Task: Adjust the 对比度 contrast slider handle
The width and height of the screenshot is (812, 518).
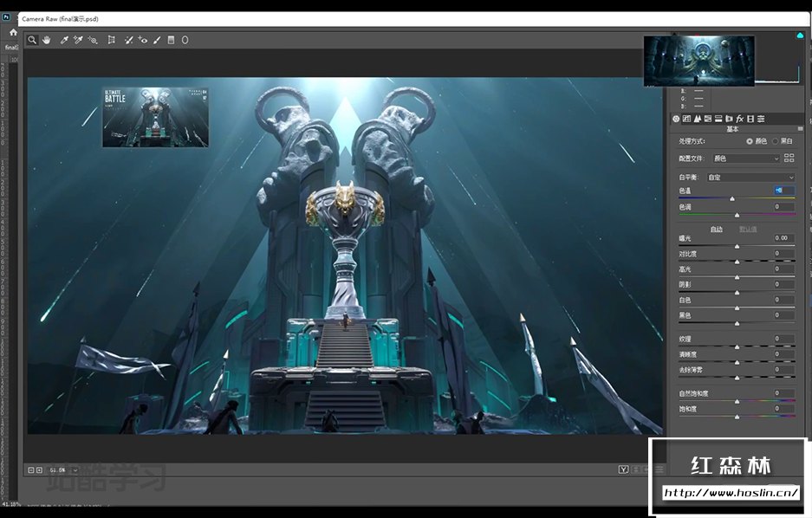Action: point(737,262)
